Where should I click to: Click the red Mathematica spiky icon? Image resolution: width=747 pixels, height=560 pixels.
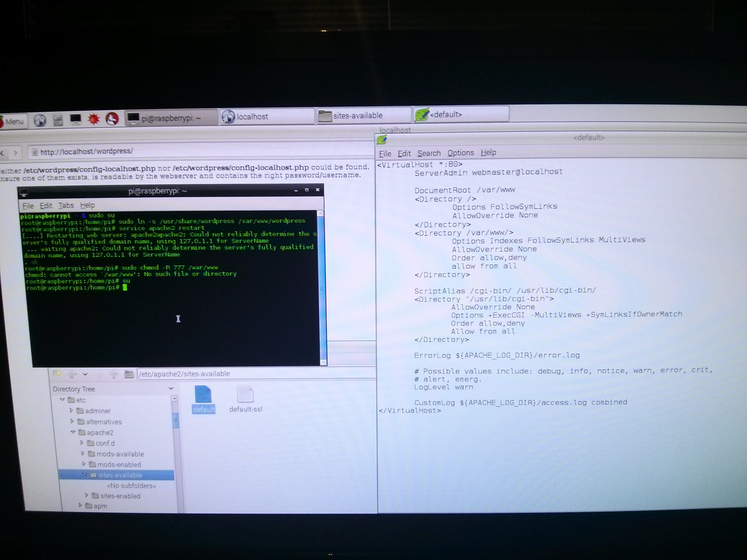(94, 119)
